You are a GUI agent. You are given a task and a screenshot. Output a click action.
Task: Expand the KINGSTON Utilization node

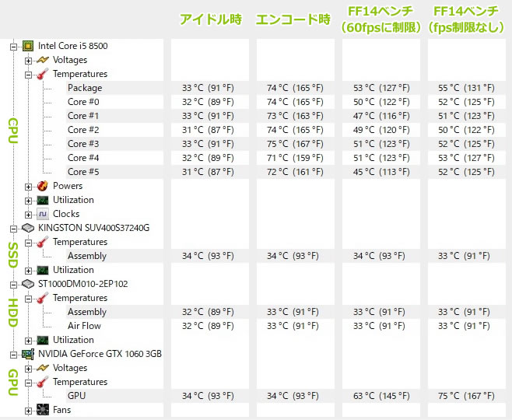point(29,271)
